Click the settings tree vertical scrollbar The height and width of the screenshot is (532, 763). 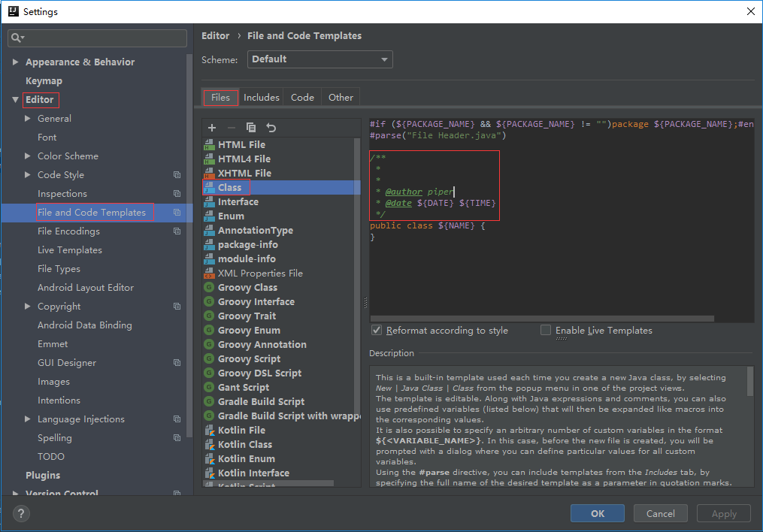point(189,246)
